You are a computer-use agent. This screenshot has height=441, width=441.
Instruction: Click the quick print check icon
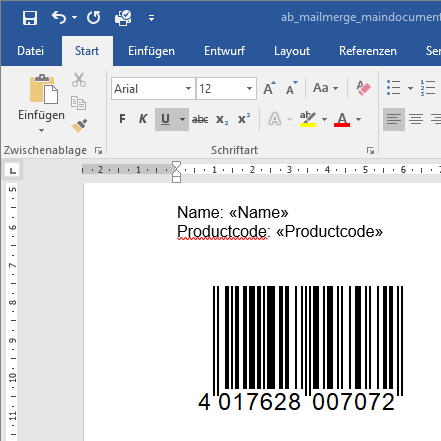pos(123,18)
